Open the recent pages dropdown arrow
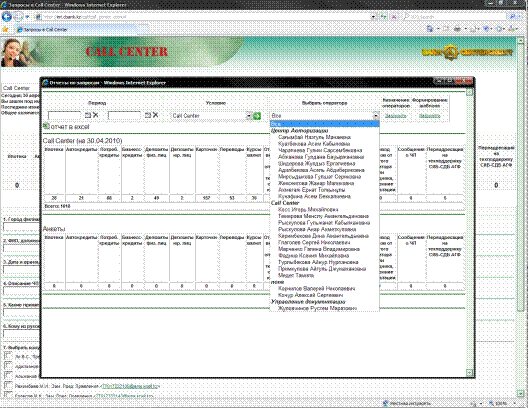Viewport: 529px width, 409px height. 27,17
